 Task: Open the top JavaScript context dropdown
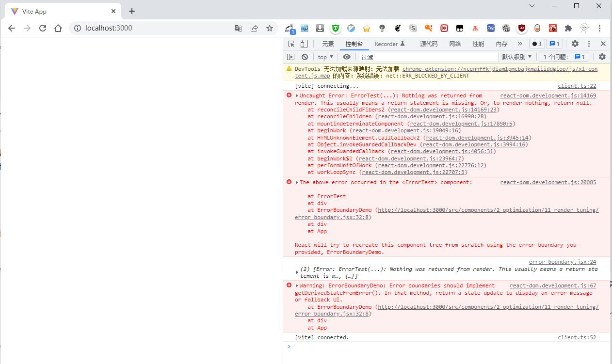[325, 57]
